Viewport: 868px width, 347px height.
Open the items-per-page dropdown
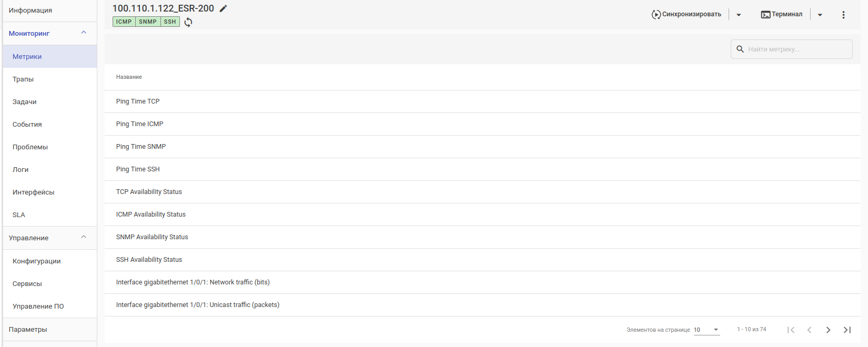(x=706, y=330)
